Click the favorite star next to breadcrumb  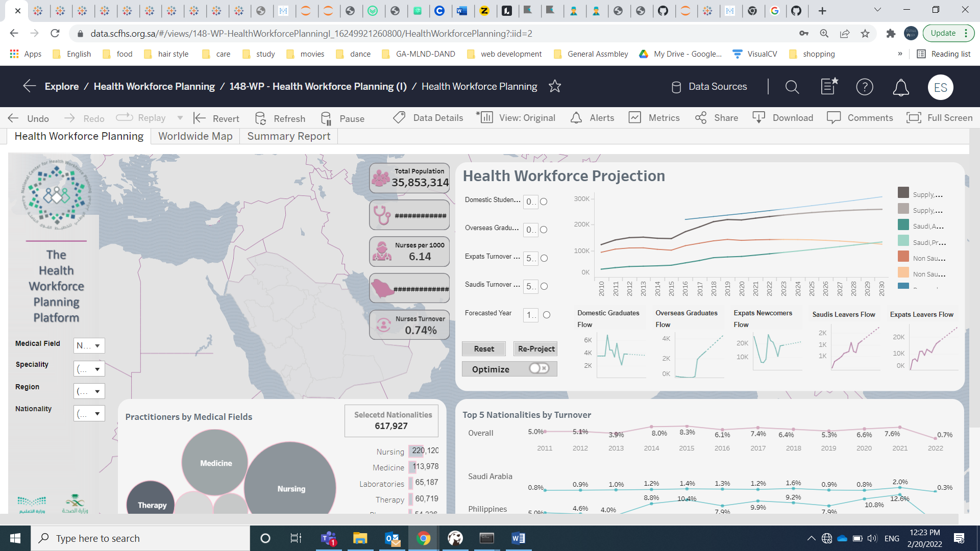coord(555,86)
